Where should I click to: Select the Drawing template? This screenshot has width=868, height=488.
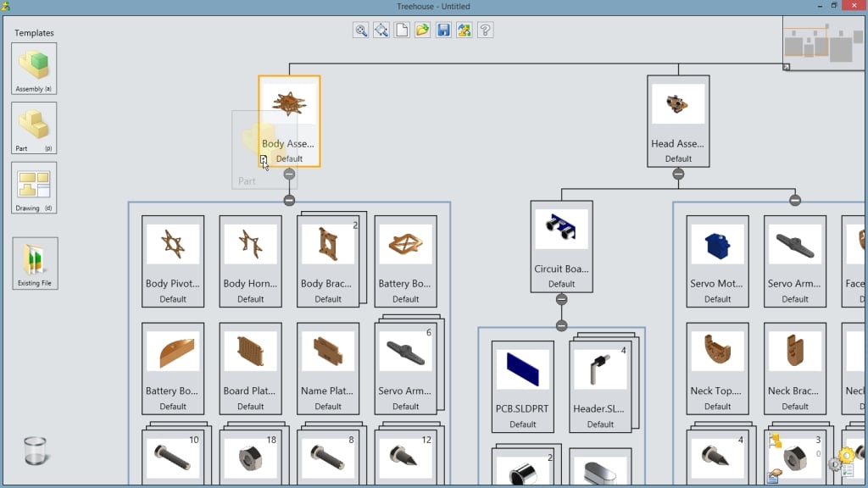34,187
